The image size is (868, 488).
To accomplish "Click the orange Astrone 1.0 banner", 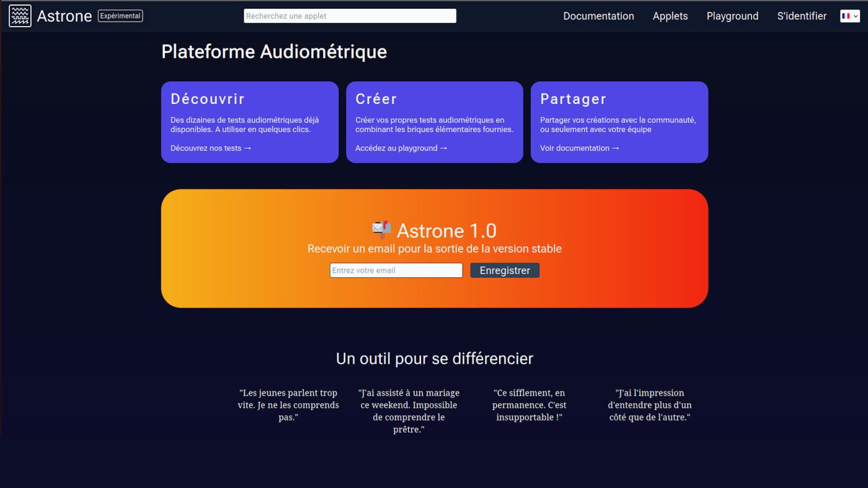I will coord(434,291).
